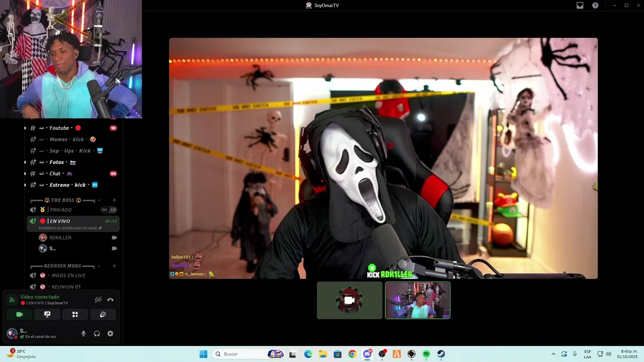Screen dimensions: 644x362
Task: Mute the microphone in user panel
Action: [x=84, y=333]
